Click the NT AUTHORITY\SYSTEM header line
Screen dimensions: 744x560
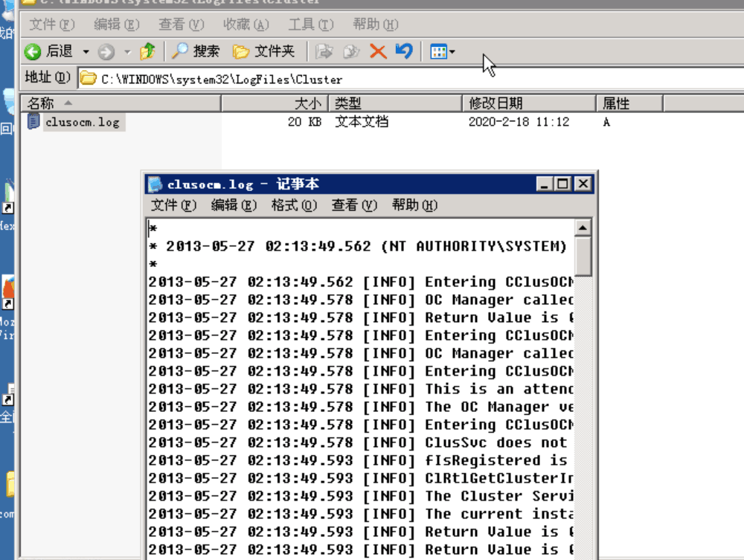point(358,247)
